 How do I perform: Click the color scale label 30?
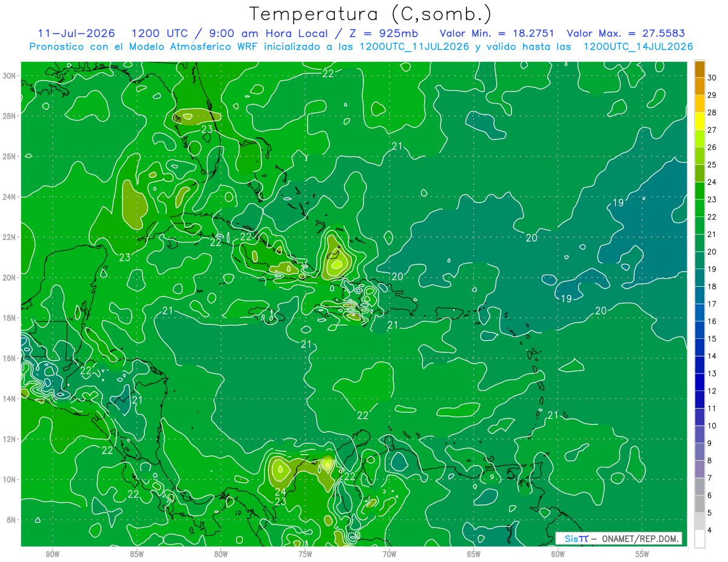(x=712, y=78)
